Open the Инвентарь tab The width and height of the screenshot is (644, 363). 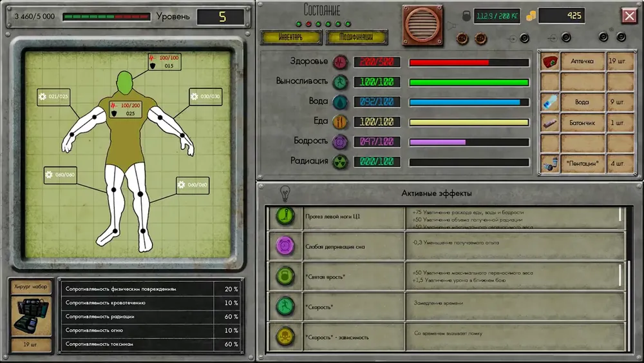tap(290, 37)
